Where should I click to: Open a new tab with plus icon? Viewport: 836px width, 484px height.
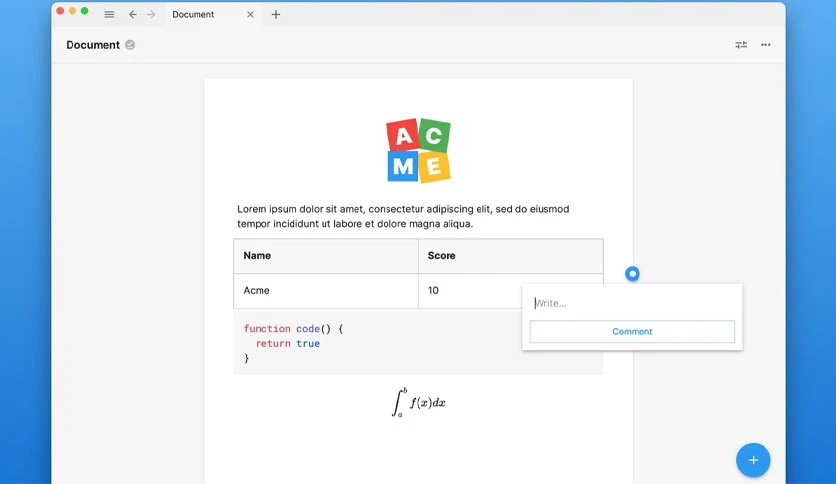276,14
